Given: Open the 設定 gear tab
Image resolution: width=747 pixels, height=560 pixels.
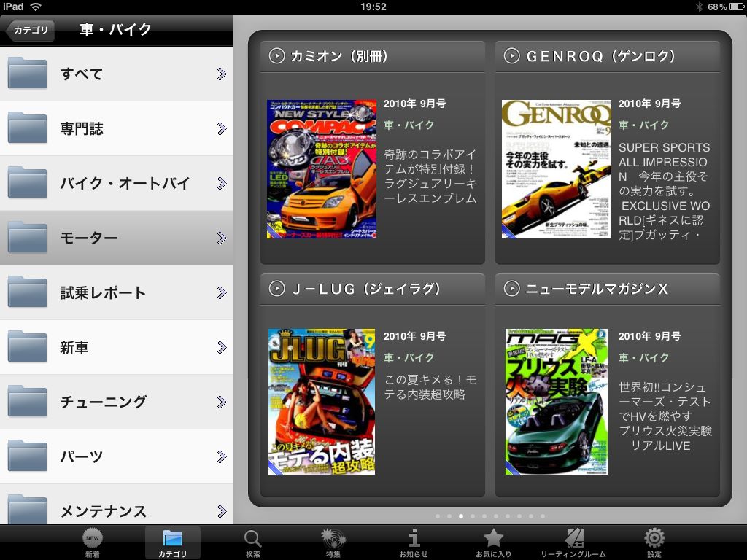Looking at the screenshot, I should (x=654, y=542).
